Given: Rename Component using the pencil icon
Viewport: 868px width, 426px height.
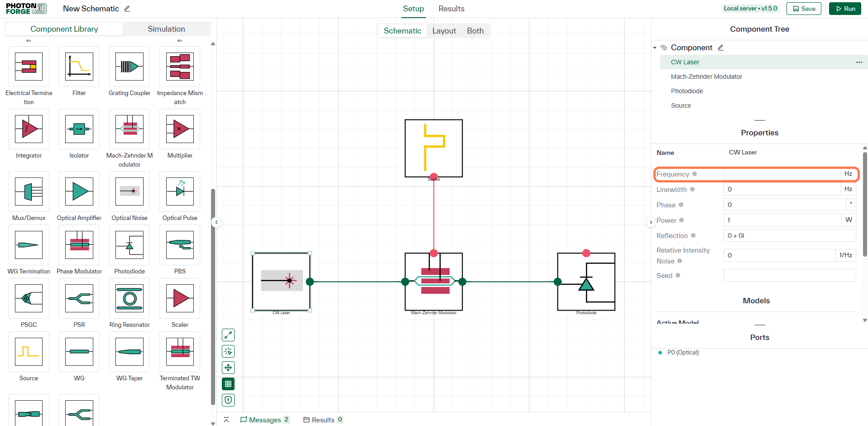Looking at the screenshot, I should click(720, 48).
